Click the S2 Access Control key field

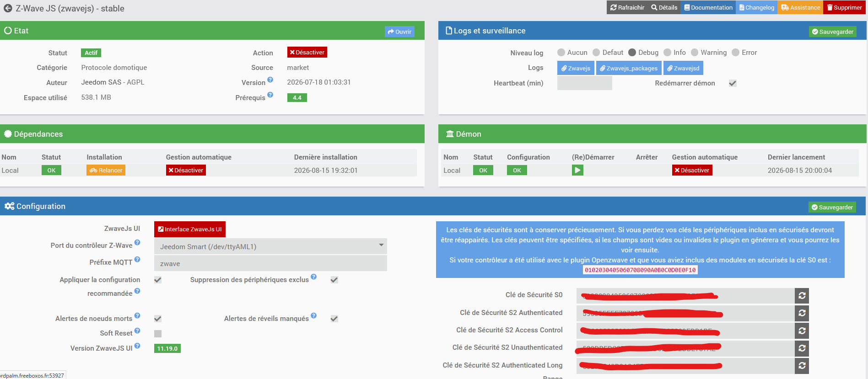tap(685, 331)
